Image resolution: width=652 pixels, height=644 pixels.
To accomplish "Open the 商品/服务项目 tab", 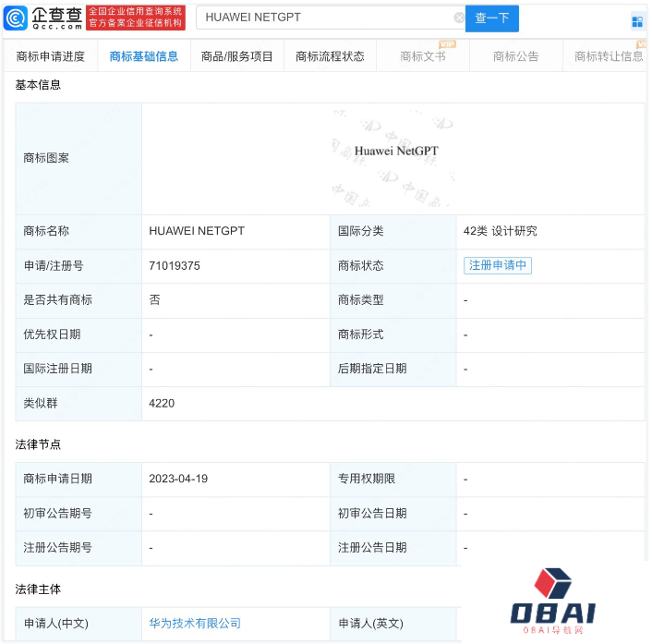I will pyautogui.click(x=237, y=56).
